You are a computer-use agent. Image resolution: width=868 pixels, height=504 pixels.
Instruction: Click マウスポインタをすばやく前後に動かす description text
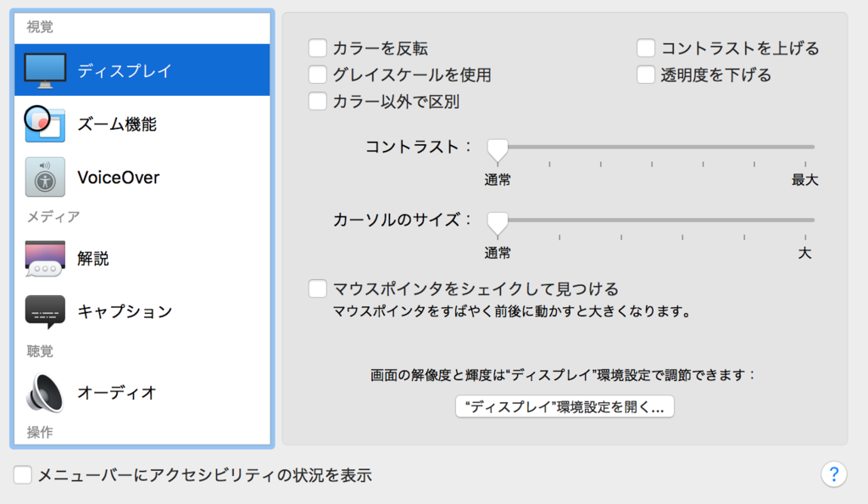point(512,311)
